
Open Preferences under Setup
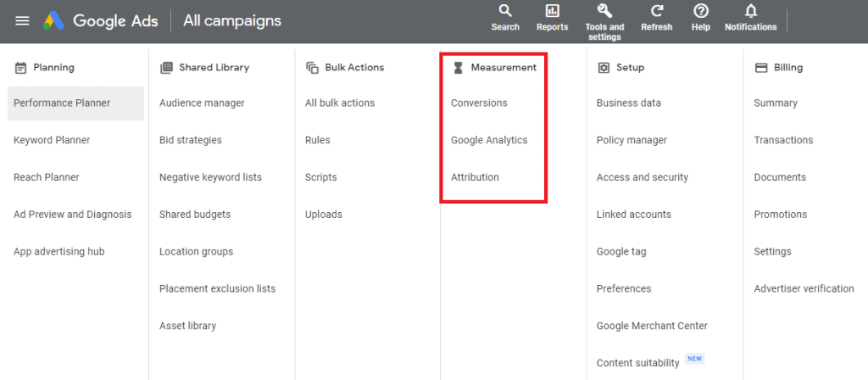tap(624, 288)
